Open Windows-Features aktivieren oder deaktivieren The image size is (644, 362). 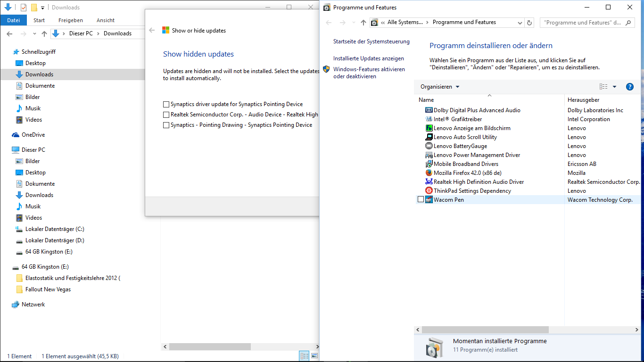[369, 73]
